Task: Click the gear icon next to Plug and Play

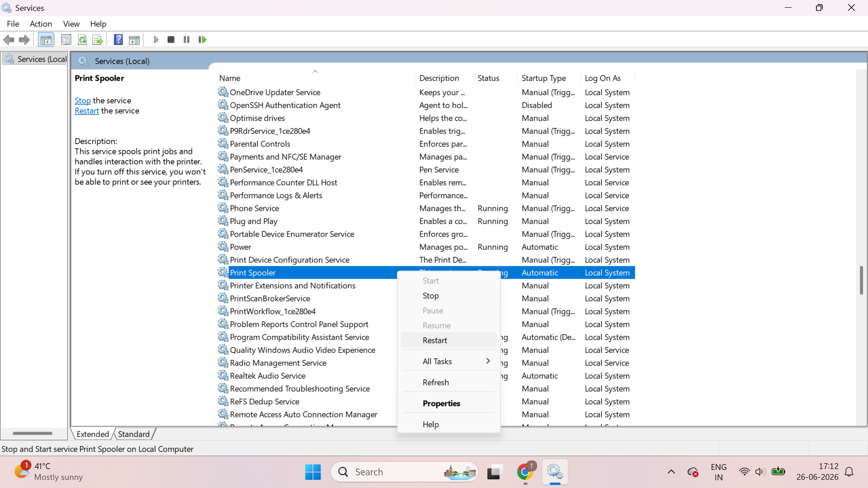Action: [223, 221]
